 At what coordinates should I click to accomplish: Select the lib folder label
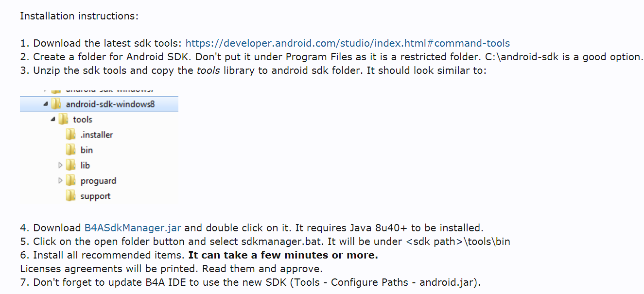click(85, 165)
